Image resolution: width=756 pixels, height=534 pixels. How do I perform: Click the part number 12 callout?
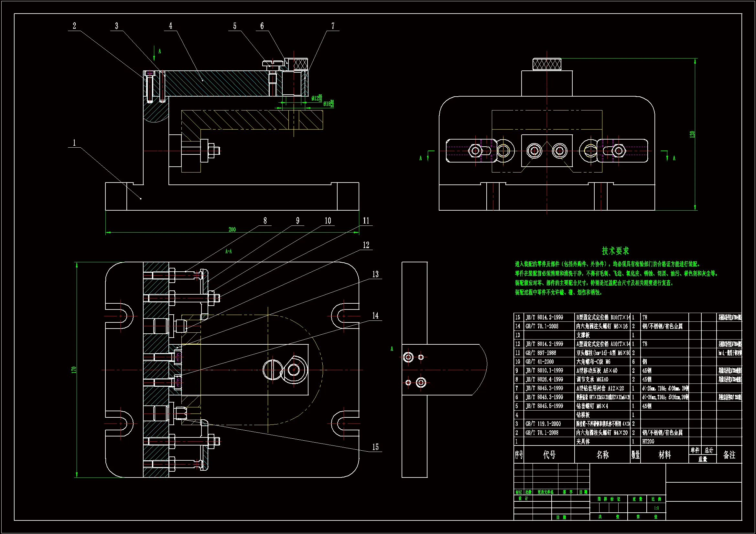click(x=366, y=245)
